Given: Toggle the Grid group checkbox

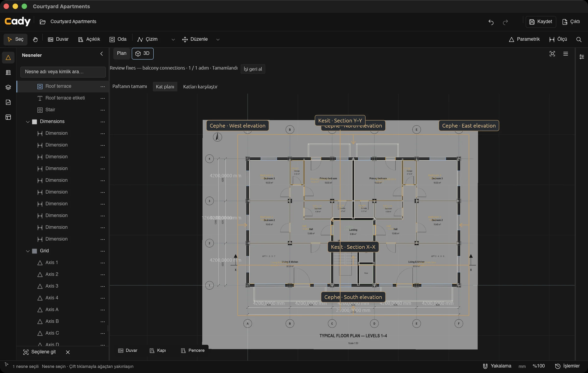Looking at the screenshot, I should 35,251.
